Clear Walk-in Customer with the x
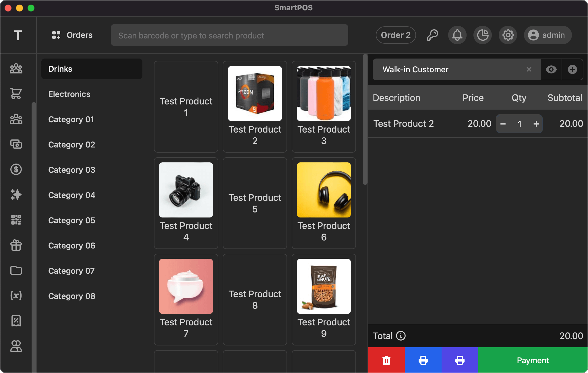The height and width of the screenshot is (373, 588). coord(529,69)
